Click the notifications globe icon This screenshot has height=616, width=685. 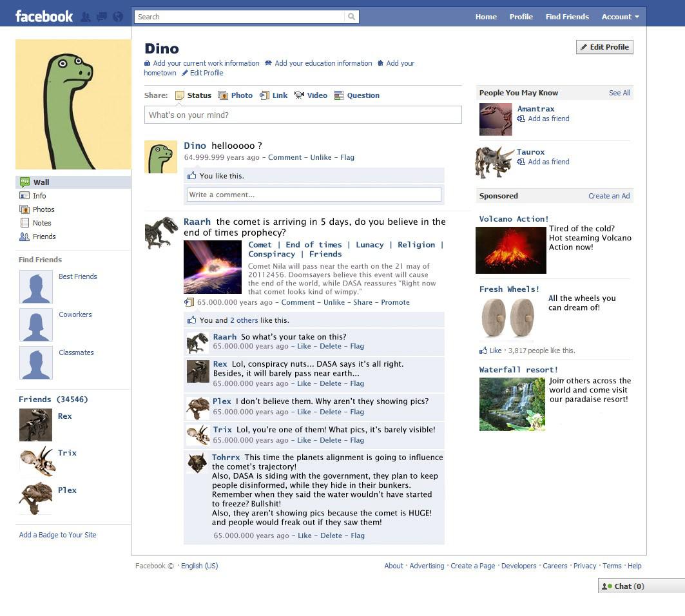point(118,17)
